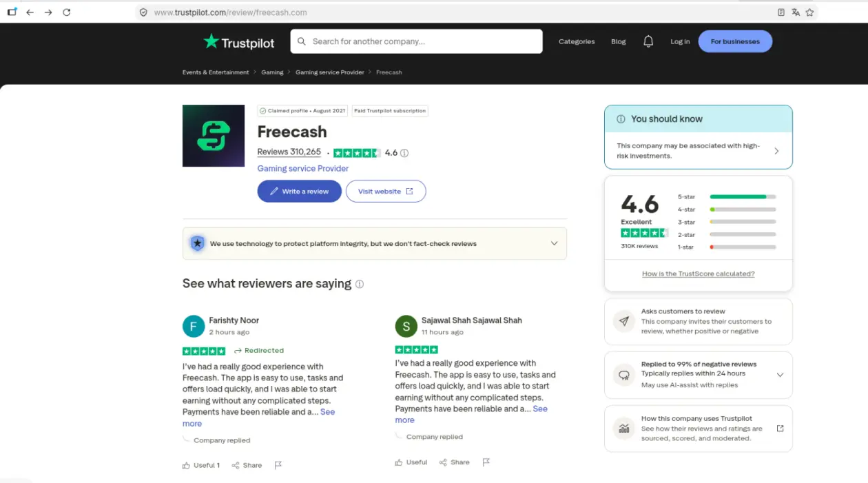Filter reviews by 5-star bar
Image resolution: width=868 pixels, height=483 pixels.
(x=743, y=196)
